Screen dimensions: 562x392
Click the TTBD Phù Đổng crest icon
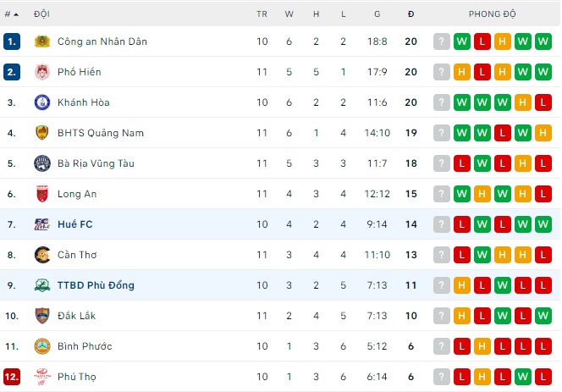click(x=41, y=285)
